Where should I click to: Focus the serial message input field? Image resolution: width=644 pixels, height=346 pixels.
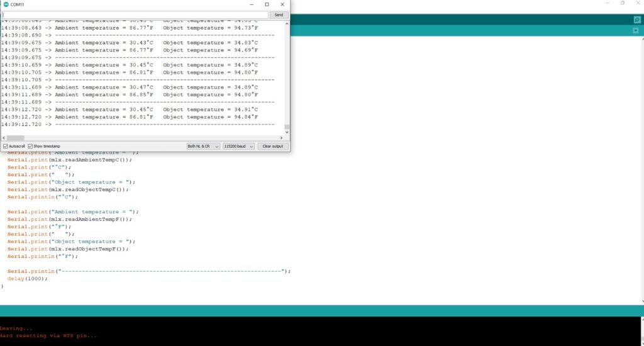tap(135, 14)
